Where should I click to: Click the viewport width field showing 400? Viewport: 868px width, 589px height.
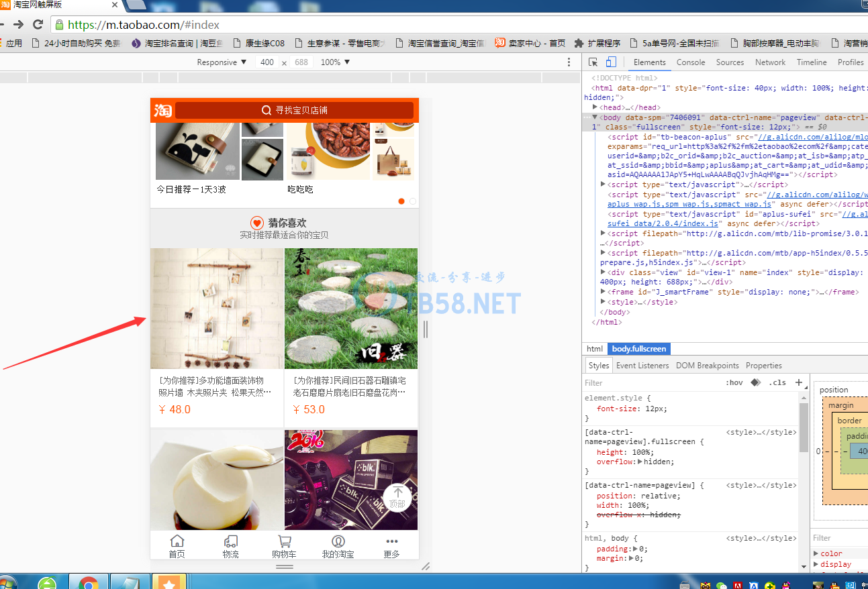click(x=267, y=62)
